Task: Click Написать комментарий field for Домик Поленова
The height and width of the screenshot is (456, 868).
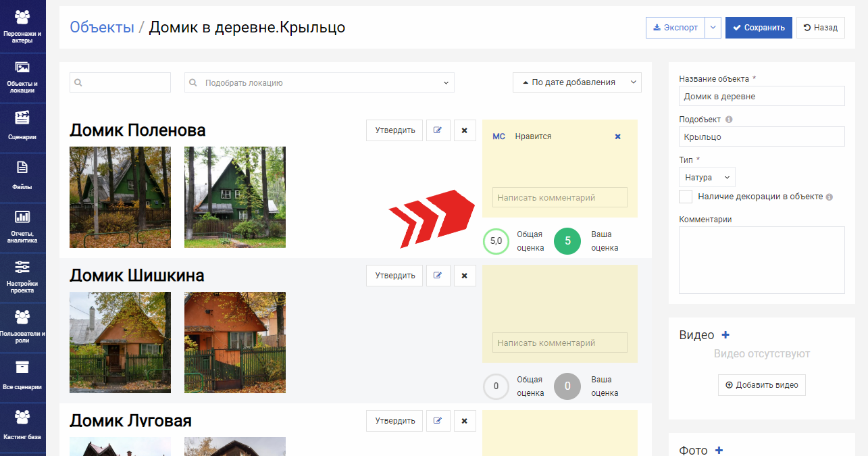Action: pyautogui.click(x=559, y=197)
